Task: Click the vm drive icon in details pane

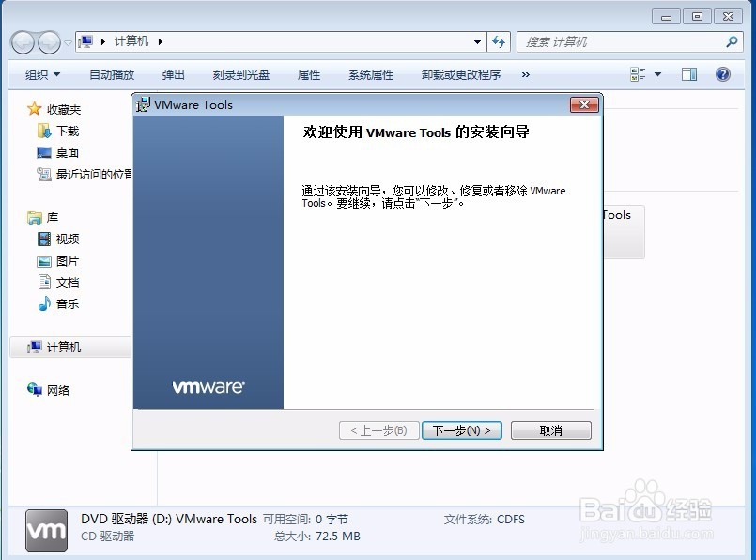Action: point(46,530)
